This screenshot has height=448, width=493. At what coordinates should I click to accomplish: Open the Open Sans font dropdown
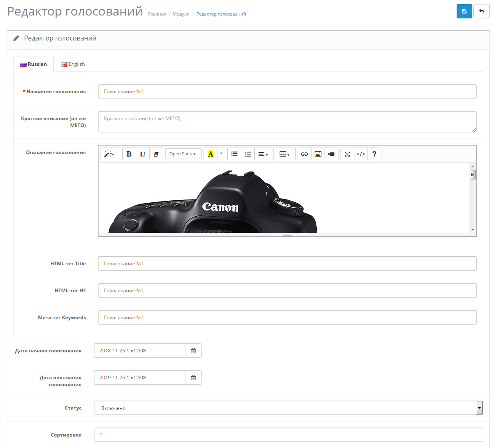coord(183,154)
